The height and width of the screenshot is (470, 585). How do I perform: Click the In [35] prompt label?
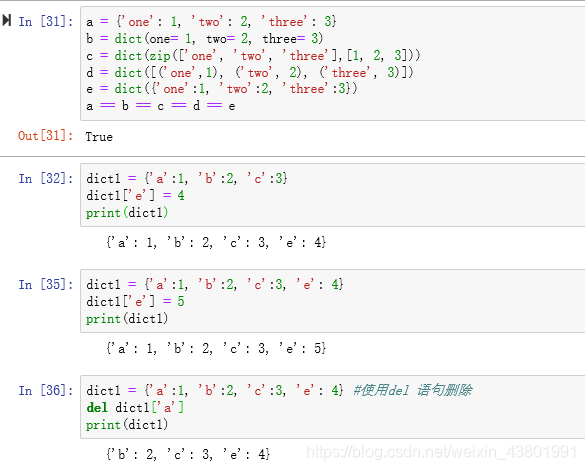click(46, 284)
